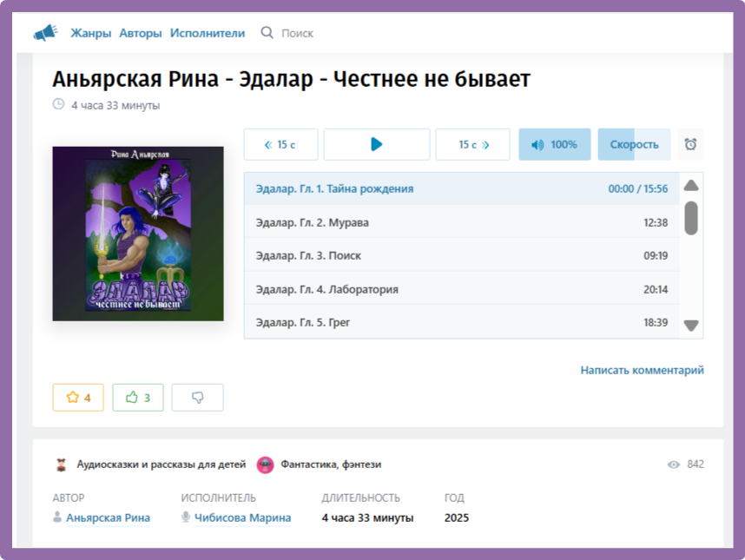
Task: Rewind 15 seconds
Action: point(280,145)
